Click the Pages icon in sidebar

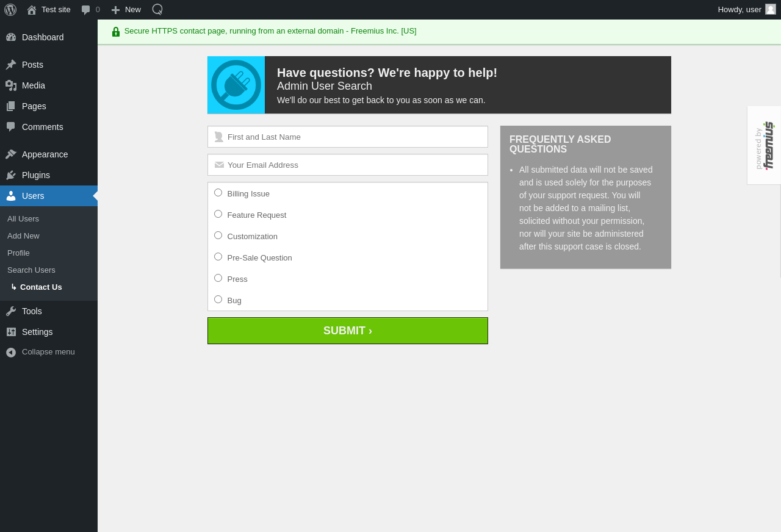point(11,106)
